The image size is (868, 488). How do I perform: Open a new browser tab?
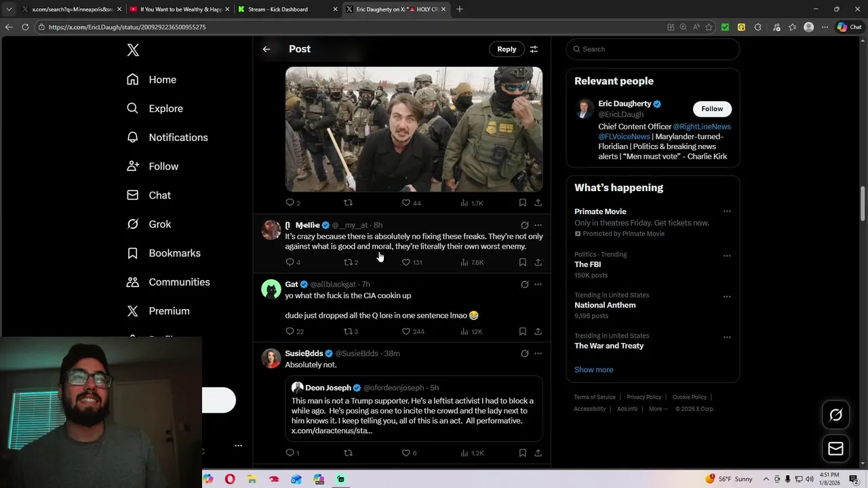click(x=459, y=9)
